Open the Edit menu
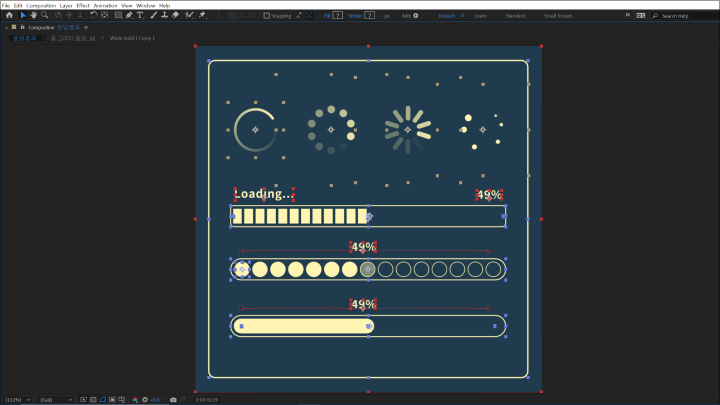 tap(18, 6)
